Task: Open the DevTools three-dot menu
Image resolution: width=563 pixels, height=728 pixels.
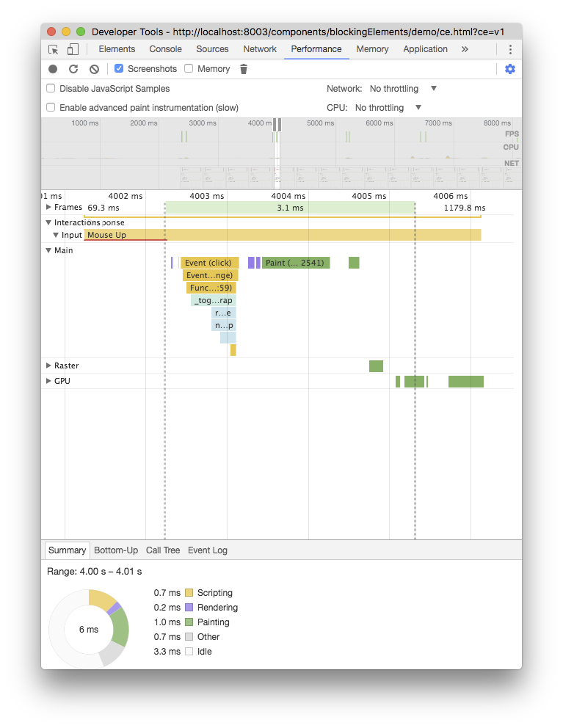Action: [x=510, y=49]
